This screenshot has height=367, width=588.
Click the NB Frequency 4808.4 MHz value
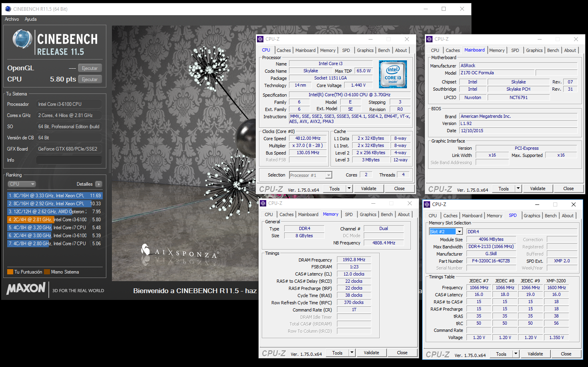(x=384, y=243)
